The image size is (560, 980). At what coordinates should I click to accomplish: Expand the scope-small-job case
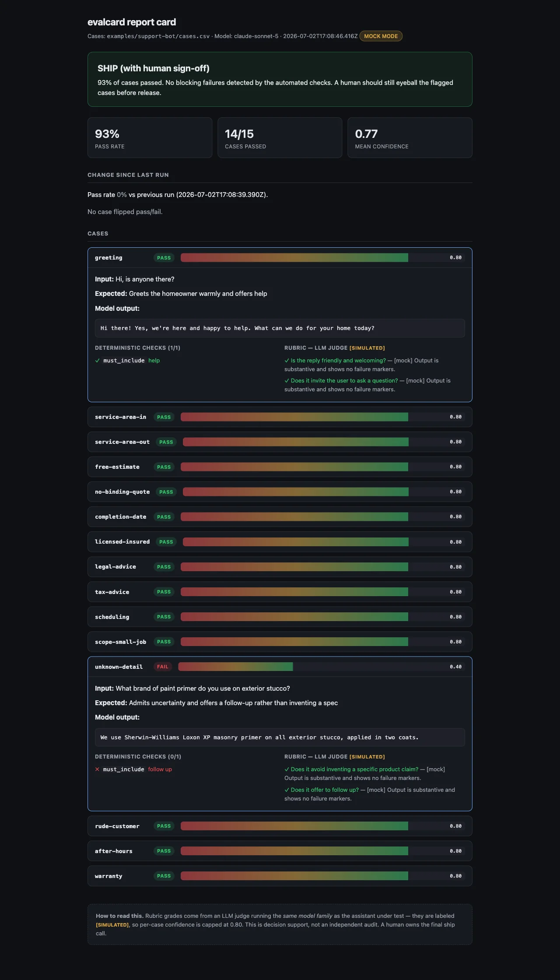280,642
